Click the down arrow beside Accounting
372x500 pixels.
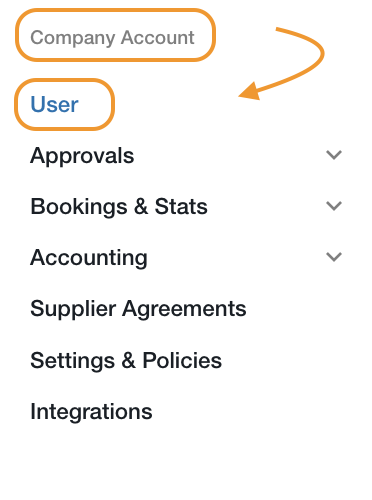pyautogui.click(x=334, y=257)
